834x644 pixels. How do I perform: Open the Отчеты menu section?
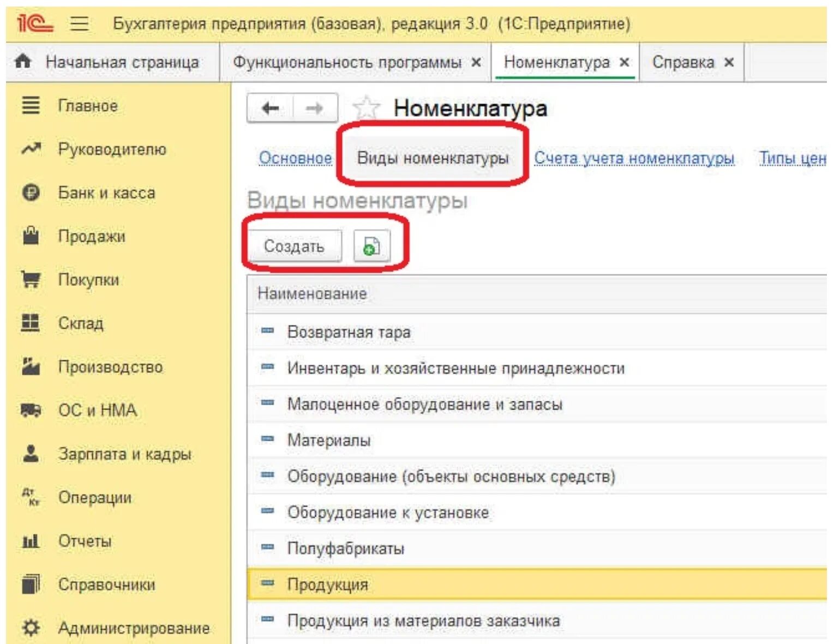(x=85, y=541)
